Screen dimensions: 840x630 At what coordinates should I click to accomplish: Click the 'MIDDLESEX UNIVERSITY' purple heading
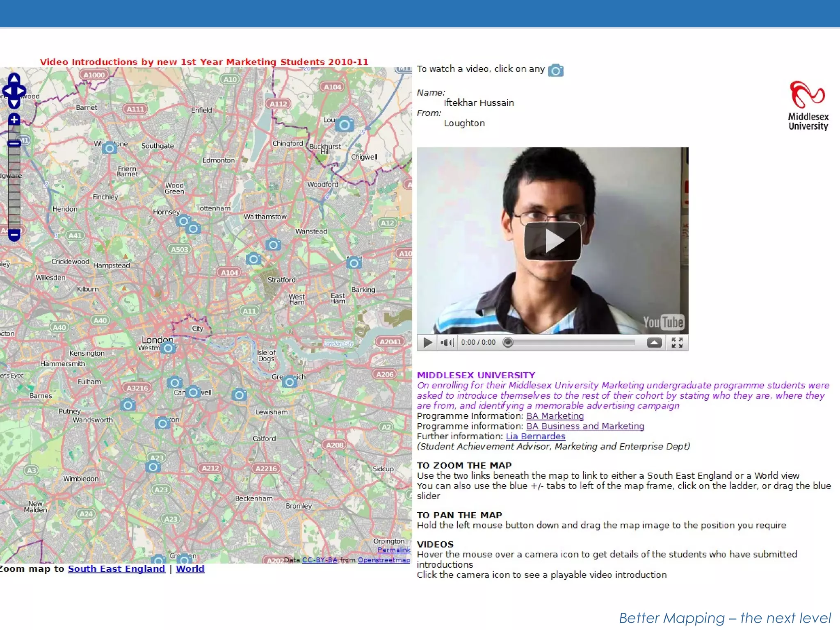point(476,375)
